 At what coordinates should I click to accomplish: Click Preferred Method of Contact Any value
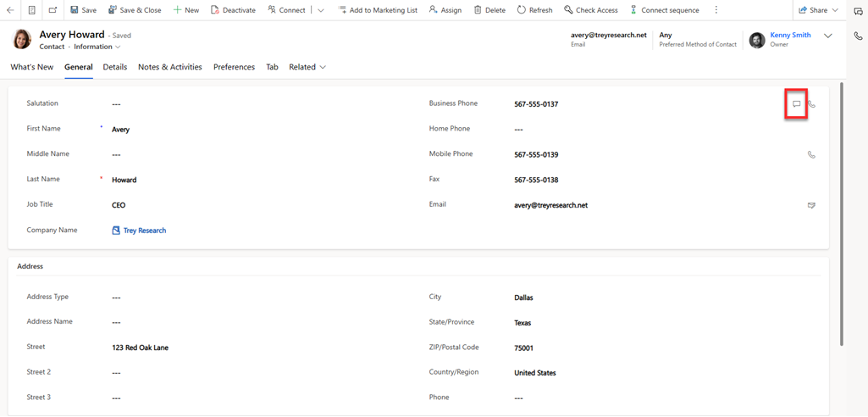coord(666,35)
